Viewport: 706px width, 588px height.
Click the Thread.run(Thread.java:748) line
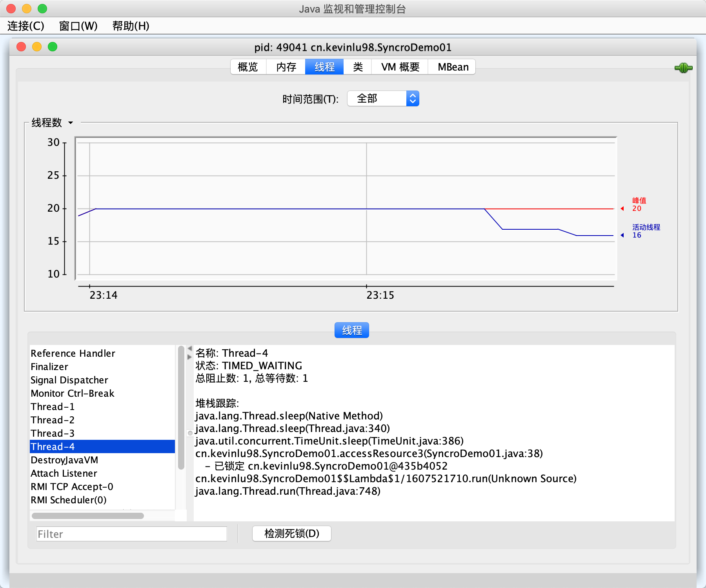(x=288, y=491)
